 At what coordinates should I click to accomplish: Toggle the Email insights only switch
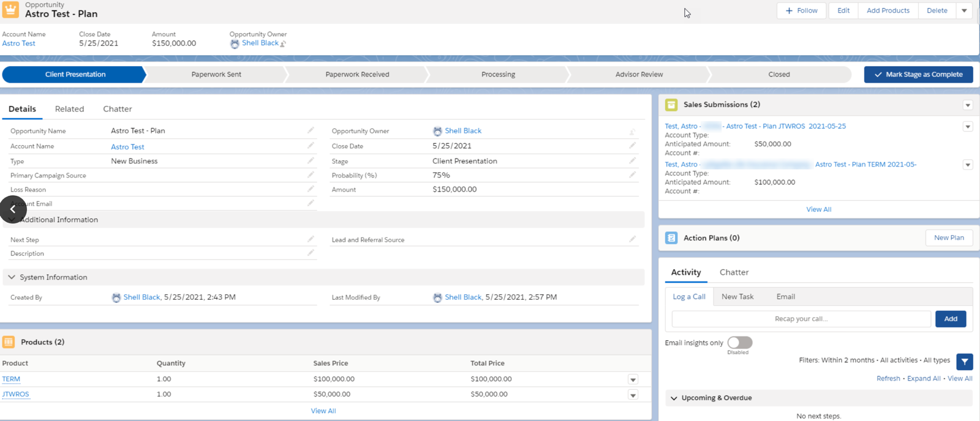[739, 343]
